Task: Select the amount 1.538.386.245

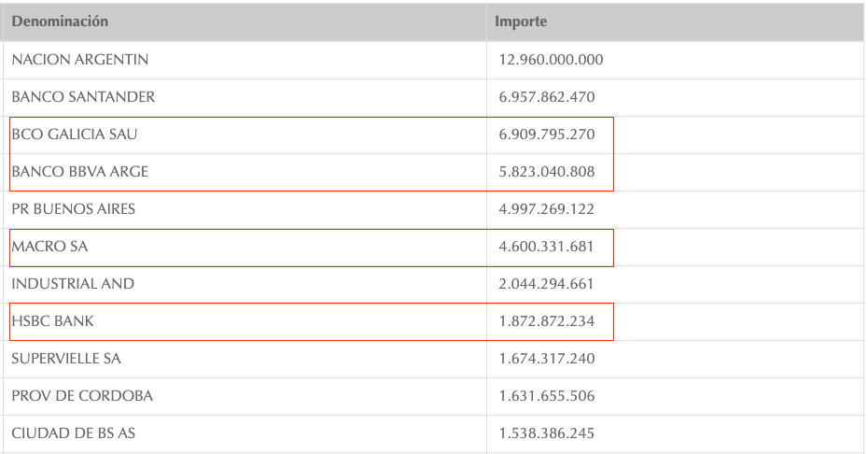Action: coord(547,433)
